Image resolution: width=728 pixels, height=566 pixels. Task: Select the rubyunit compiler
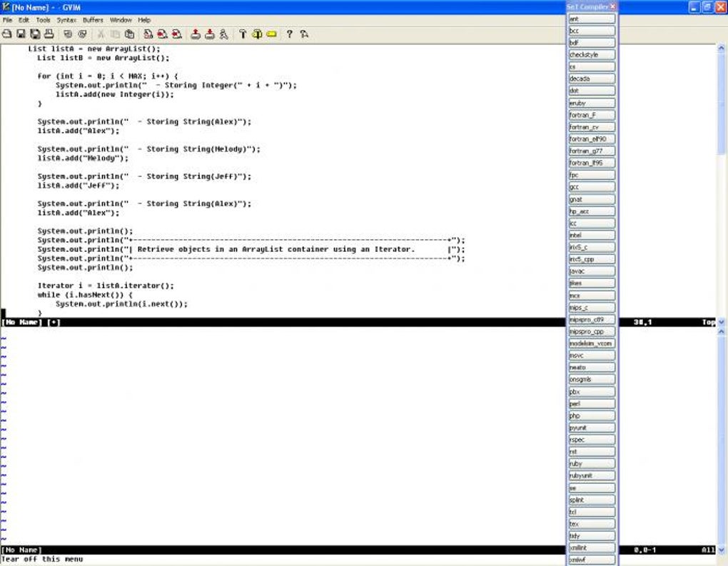[x=592, y=475]
